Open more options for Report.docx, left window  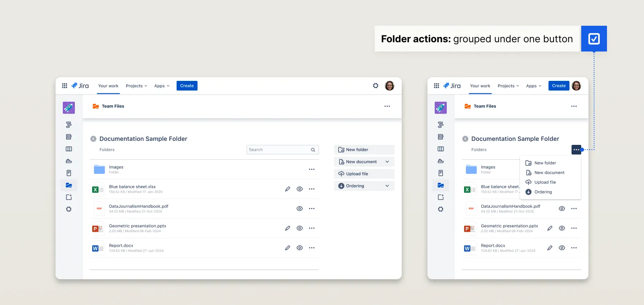coord(312,248)
